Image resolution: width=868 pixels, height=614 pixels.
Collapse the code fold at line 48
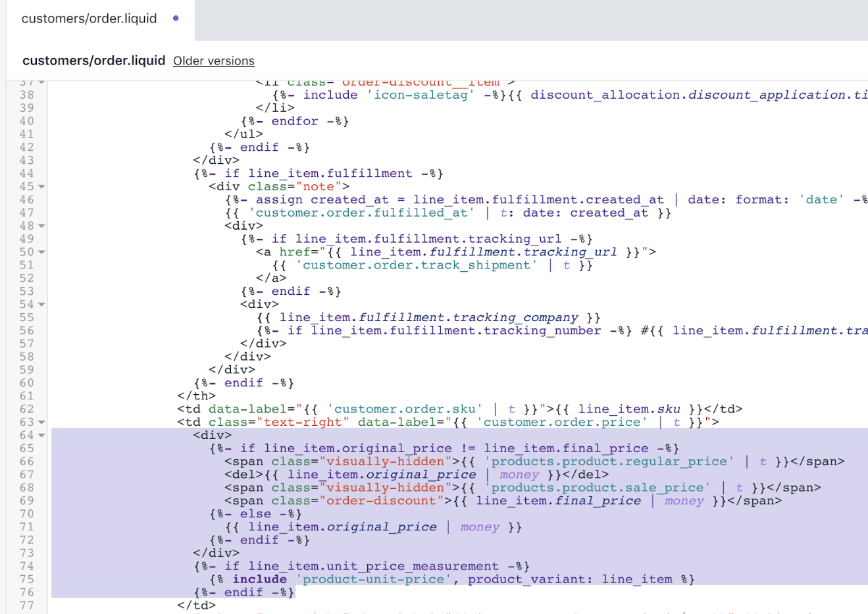41,226
